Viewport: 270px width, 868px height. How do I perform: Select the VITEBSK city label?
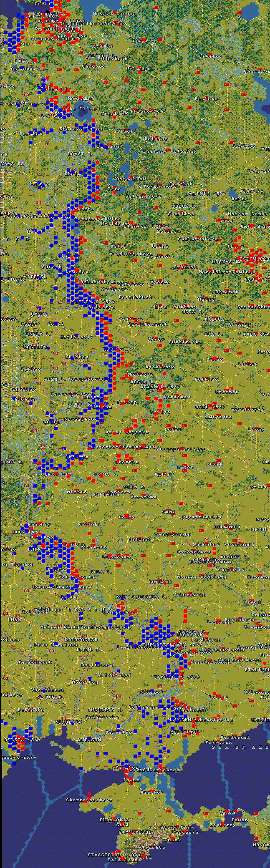(35, 277)
